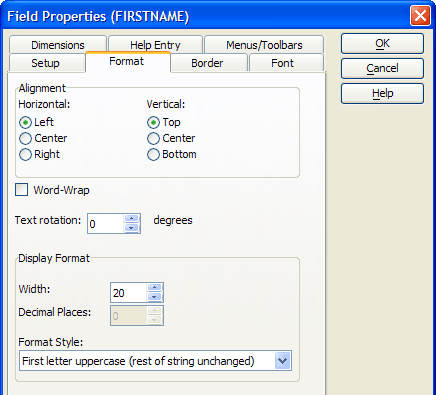436x395 pixels.
Task: Click the Width value field
Action: point(129,293)
